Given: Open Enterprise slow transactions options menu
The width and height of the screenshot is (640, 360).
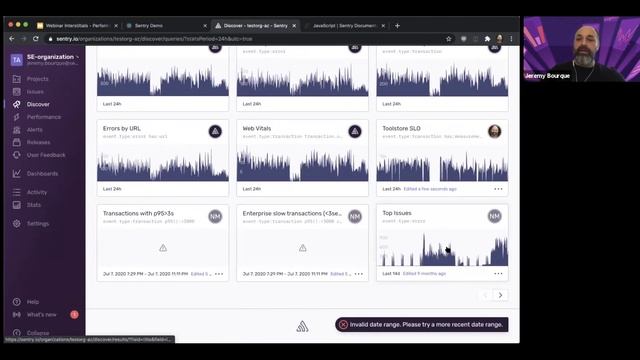Looking at the screenshot, I should pyautogui.click(x=358, y=274).
